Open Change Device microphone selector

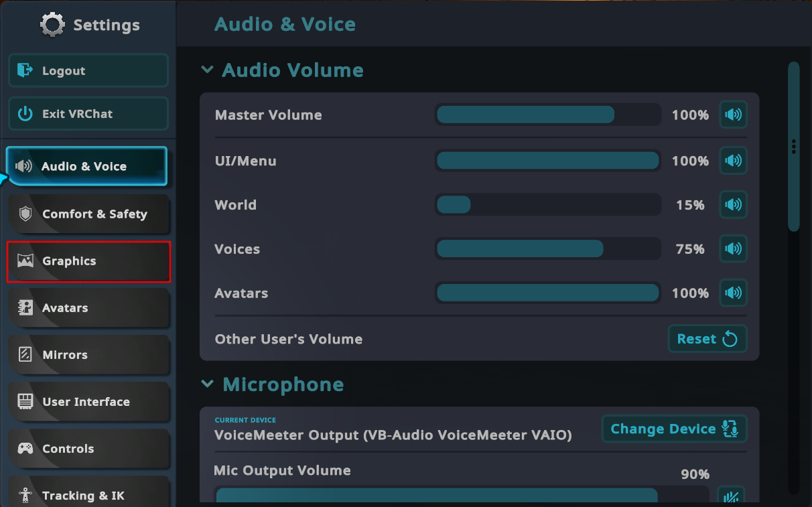click(x=674, y=429)
